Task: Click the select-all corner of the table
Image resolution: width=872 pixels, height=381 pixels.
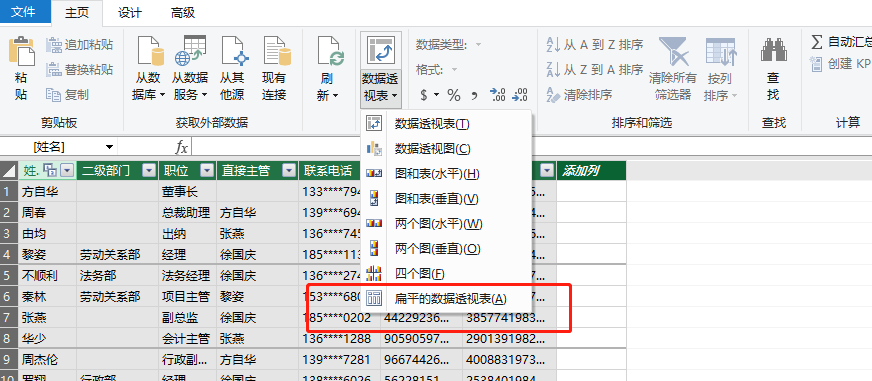Action: coord(9,171)
